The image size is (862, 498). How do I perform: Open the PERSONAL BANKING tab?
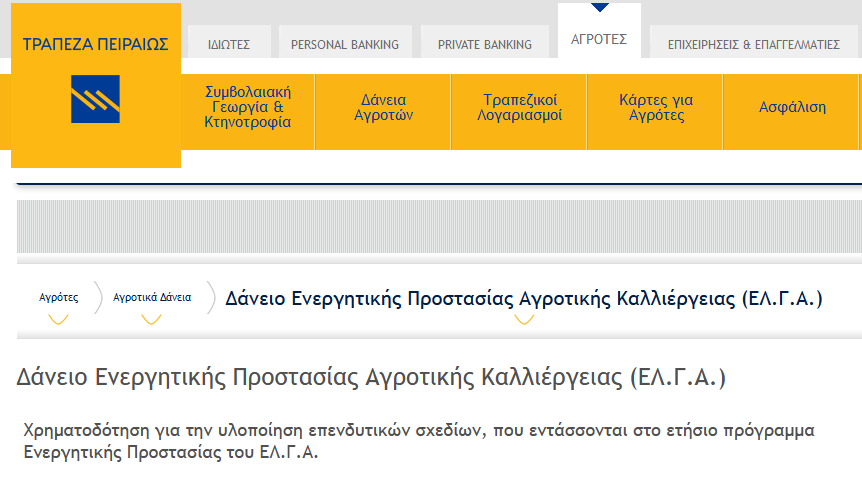point(344,44)
